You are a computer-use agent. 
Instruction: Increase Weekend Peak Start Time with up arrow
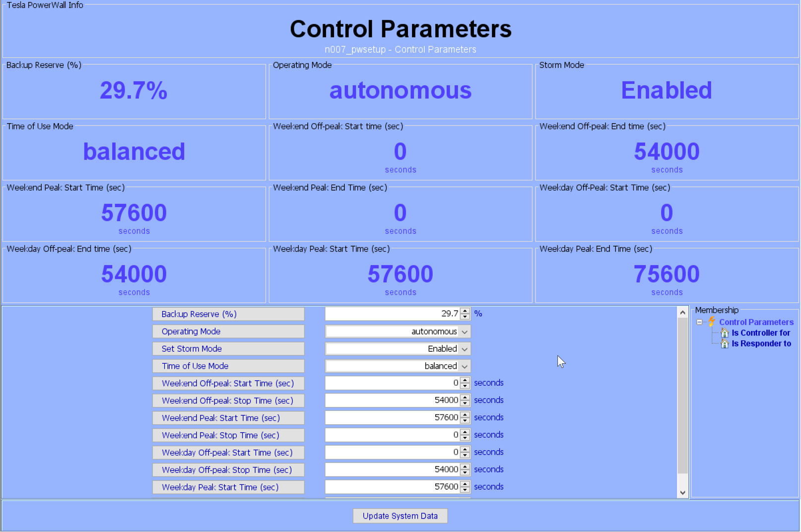coord(465,414)
